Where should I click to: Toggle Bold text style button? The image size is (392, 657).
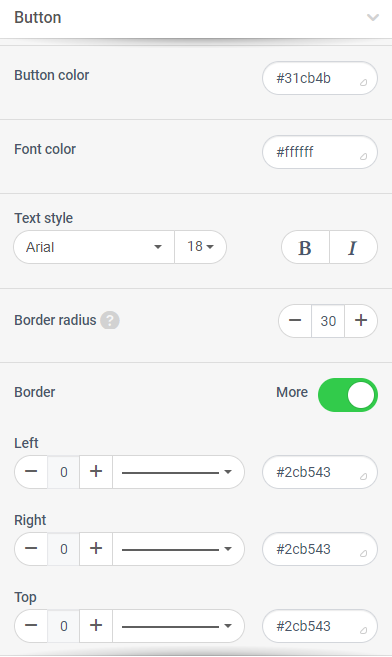[305, 247]
